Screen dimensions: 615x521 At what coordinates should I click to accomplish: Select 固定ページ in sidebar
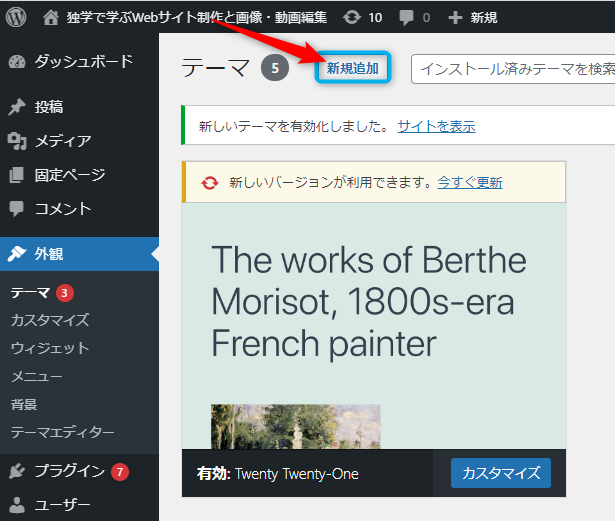click(70, 175)
